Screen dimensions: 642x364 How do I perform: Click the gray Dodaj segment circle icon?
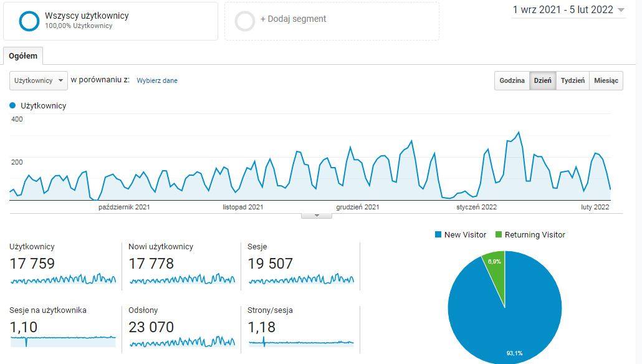(245, 21)
